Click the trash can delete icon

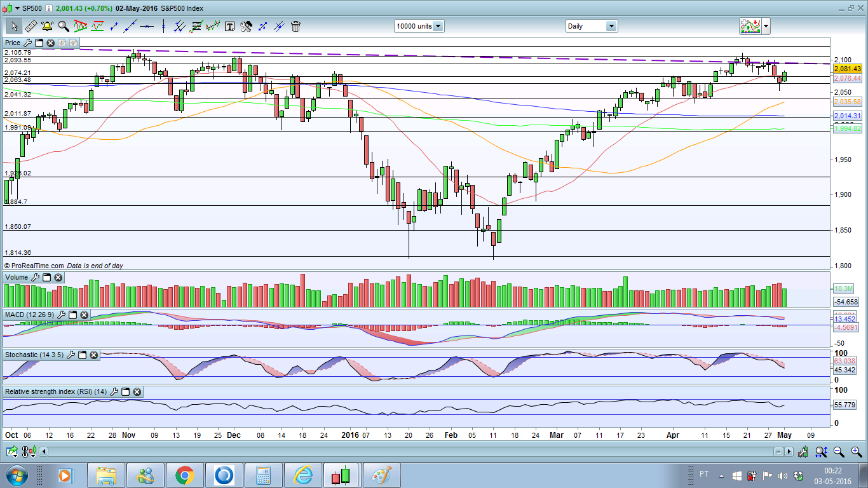295,26
